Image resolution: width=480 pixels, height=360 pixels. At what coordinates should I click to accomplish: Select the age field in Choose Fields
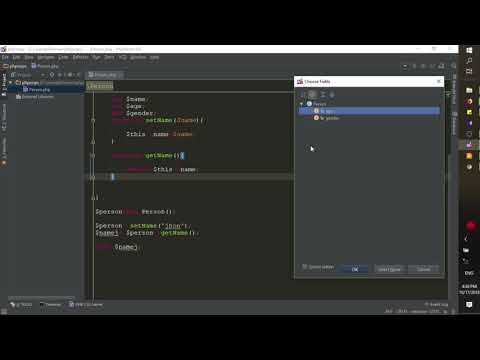pos(369,111)
